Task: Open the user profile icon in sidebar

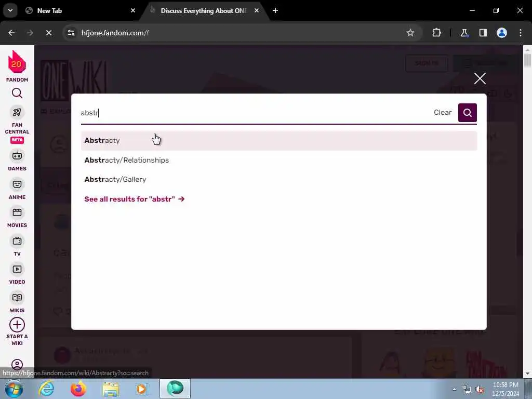Action: pyautogui.click(x=17, y=364)
